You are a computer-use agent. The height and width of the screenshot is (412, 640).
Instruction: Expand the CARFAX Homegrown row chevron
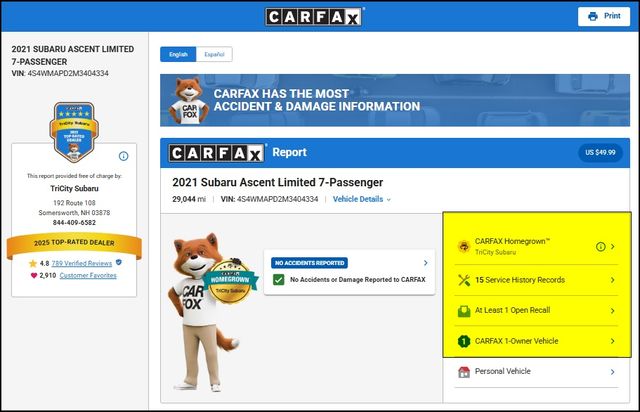pyautogui.click(x=613, y=247)
